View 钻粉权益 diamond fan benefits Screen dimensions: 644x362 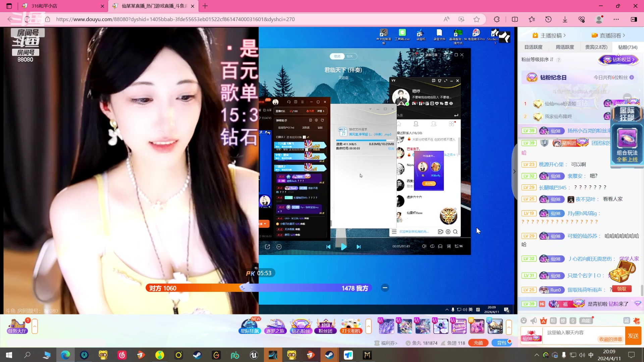(x=618, y=60)
